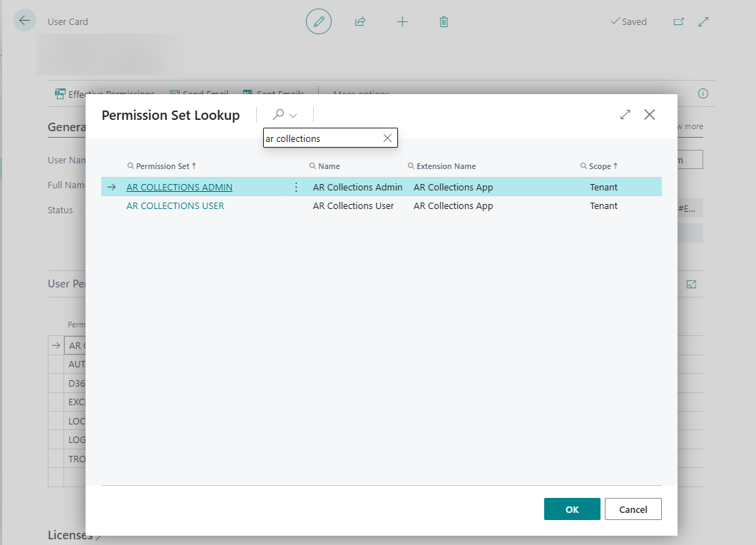756x545 pixels.
Task: Confirm selection with the OK button
Action: point(571,509)
